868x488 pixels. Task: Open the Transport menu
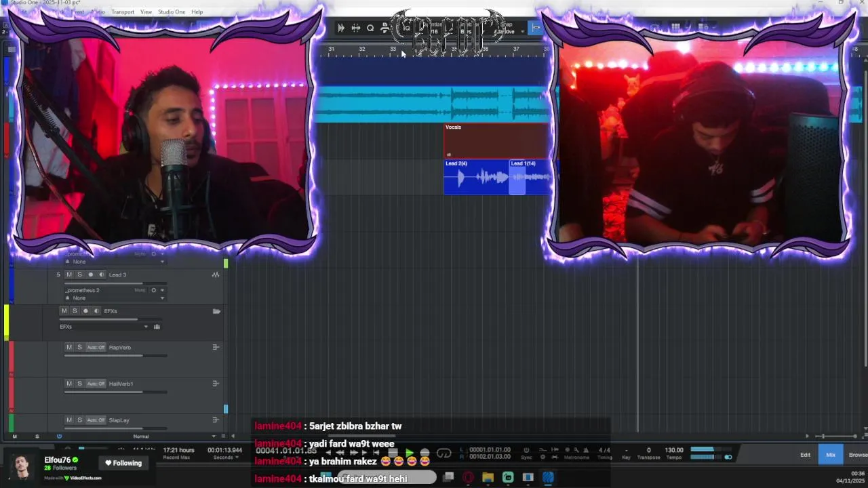123,12
